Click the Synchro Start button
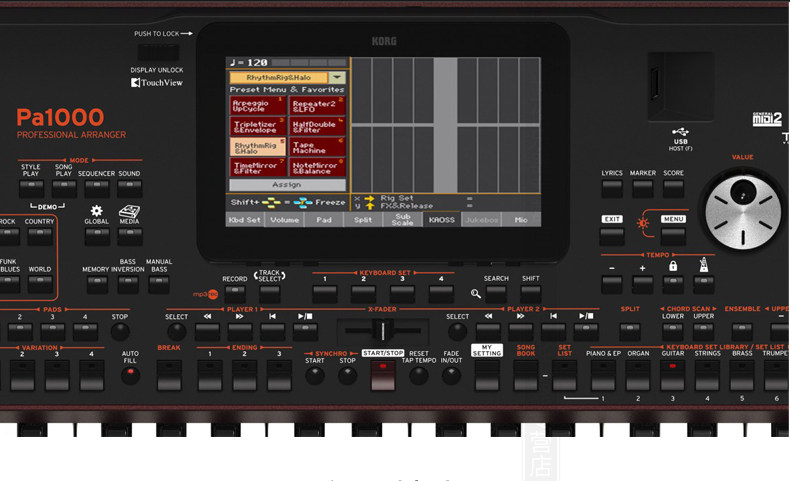The width and height of the screenshot is (790, 481). pyautogui.click(x=314, y=376)
